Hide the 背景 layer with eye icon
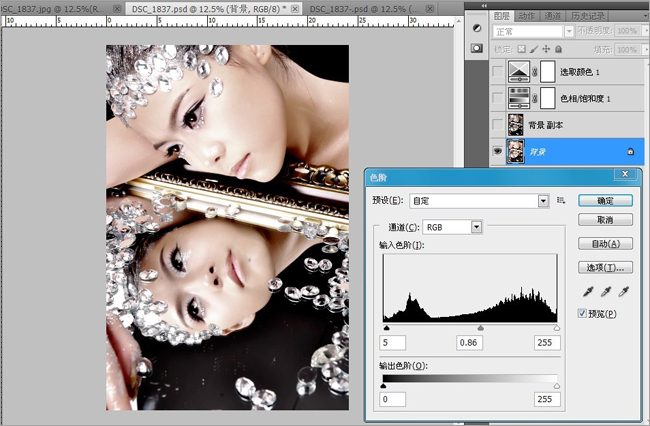Screen dimensions: 650x426 pyautogui.click(x=498, y=151)
